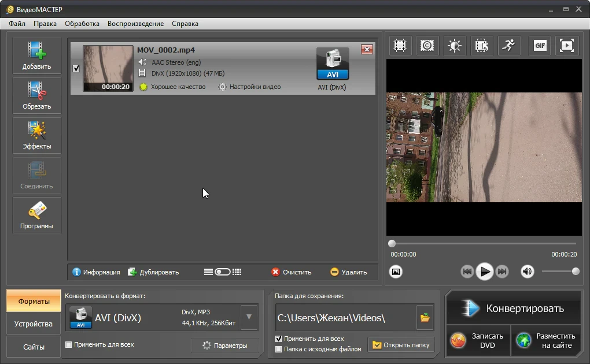This screenshot has width=590, height=364.
Task: Toggle the list and grid view switch
Action: click(x=222, y=272)
